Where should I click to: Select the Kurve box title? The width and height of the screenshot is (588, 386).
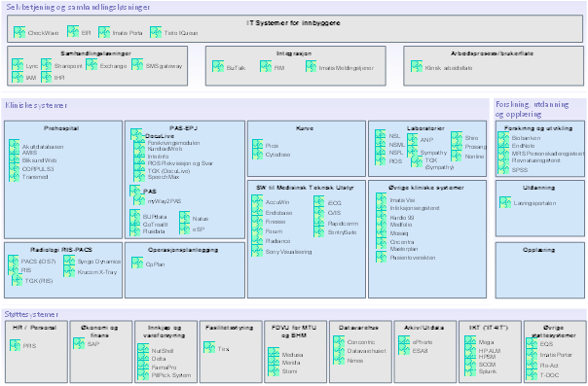(x=305, y=128)
